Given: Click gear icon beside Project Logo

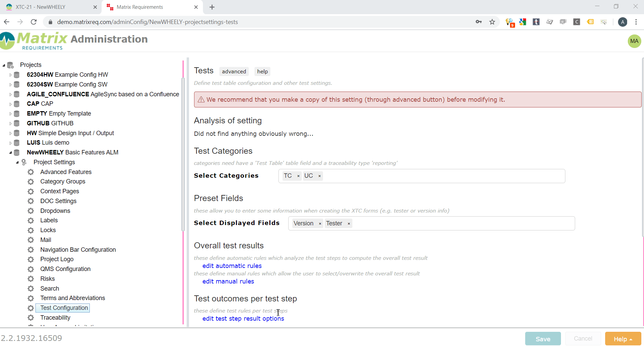Looking at the screenshot, I should pos(31,259).
